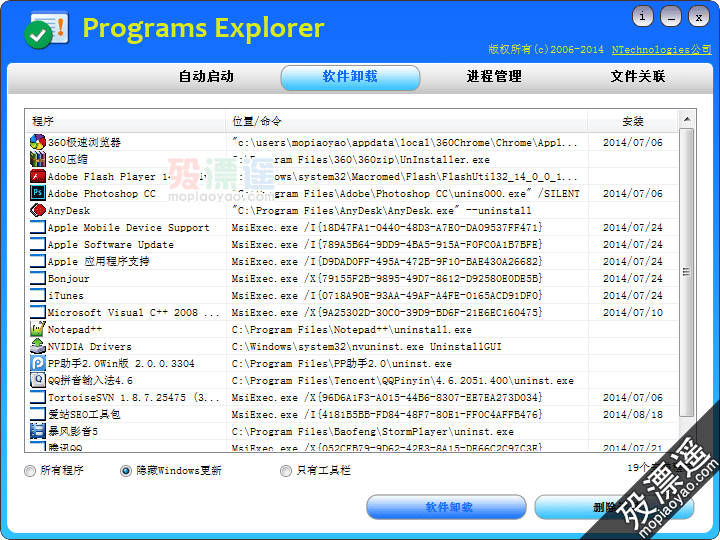The image size is (720, 540).
Task: Click the scrollbar up arrow
Action: click(686, 119)
